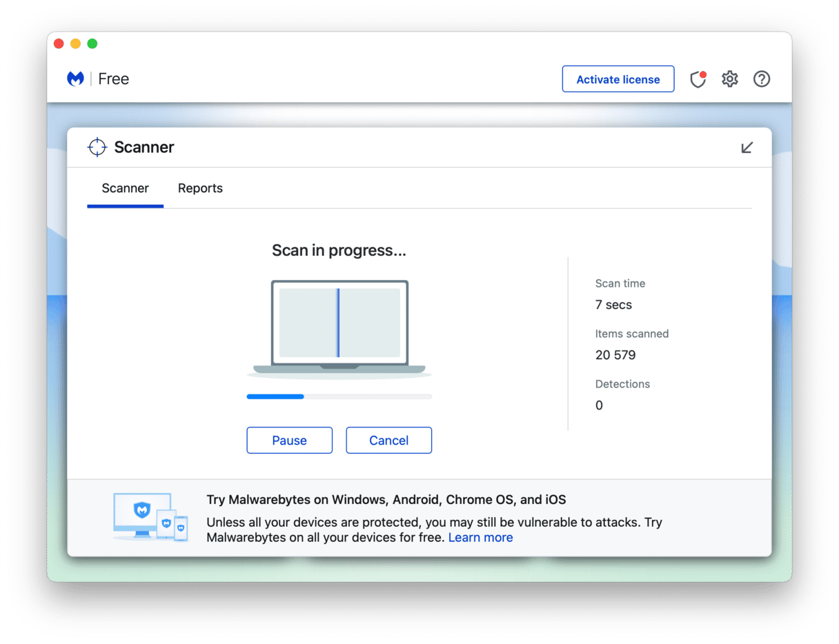Image resolution: width=839 pixels, height=644 pixels.
Task: Click the Malwarebytes logo icon
Action: (x=75, y=79)
